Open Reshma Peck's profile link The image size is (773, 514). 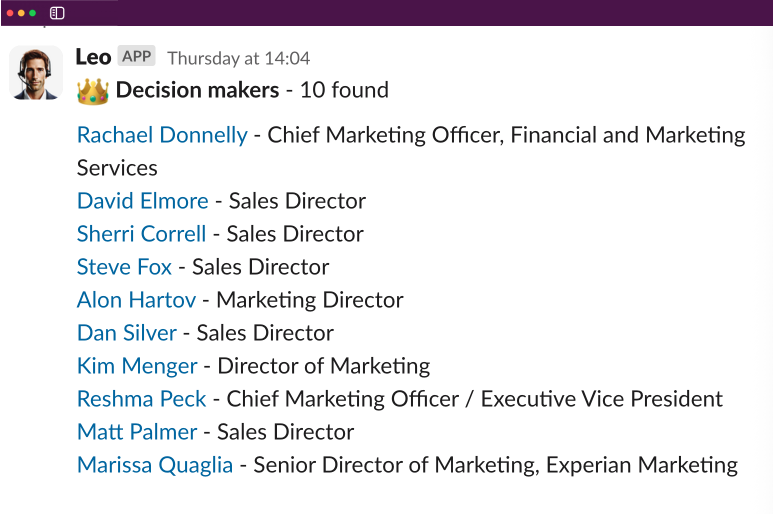(x=141, y=399)
